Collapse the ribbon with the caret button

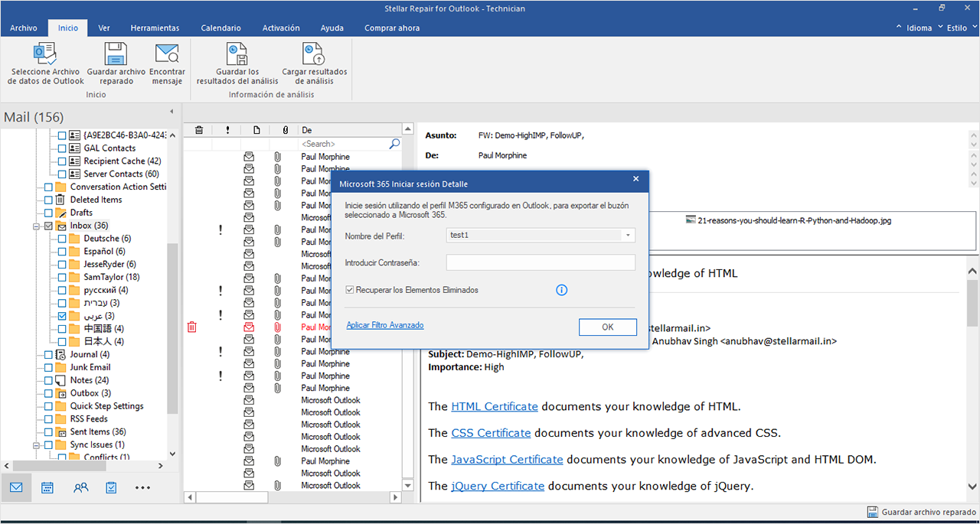point(900,28)
